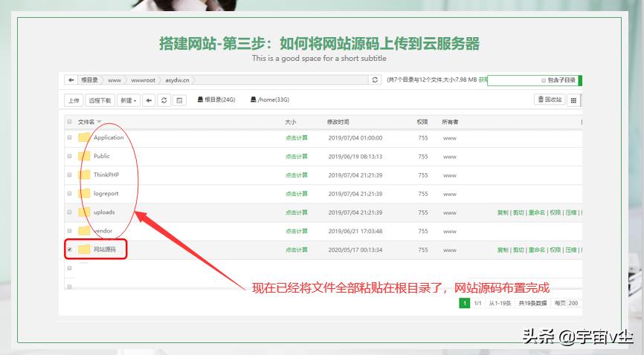Open the Application folder name

point(109,137)
